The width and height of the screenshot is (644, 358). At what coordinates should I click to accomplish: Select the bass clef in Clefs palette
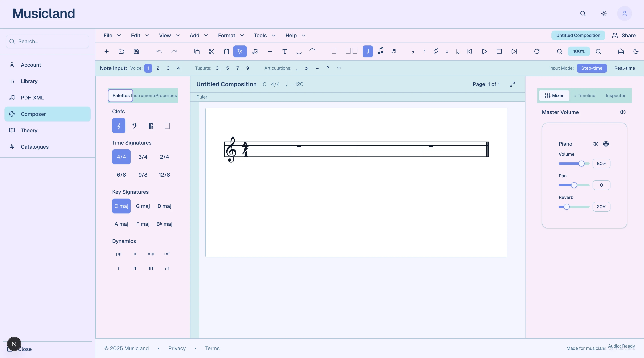[135, 125]
